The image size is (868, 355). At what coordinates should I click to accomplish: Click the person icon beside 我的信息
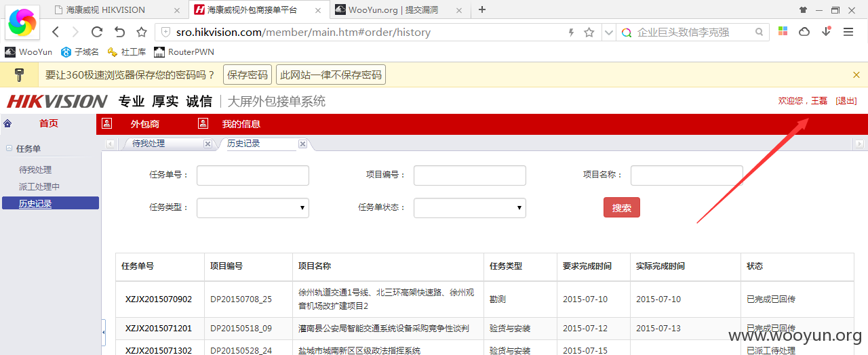[203, 123]
